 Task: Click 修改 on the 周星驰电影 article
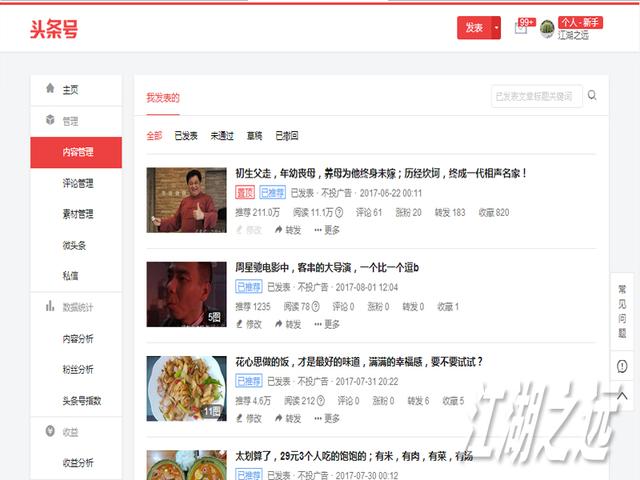(x=249, y=324)
